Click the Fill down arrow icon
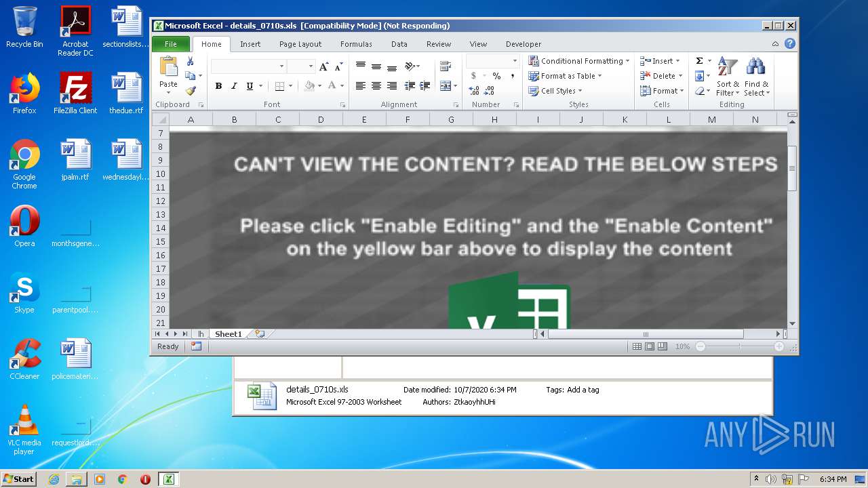Screen dimensions: 868x488 click(x=699, y=76)
